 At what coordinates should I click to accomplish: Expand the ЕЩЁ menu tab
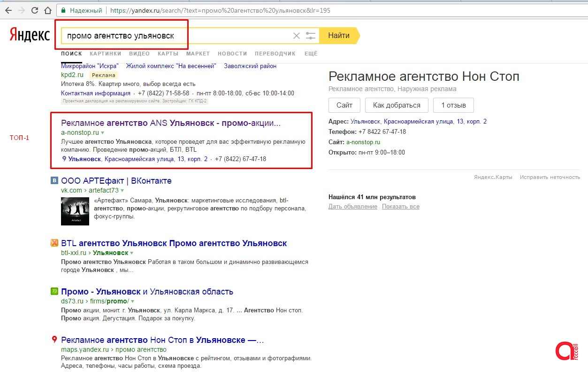click(x=311, y=54)
